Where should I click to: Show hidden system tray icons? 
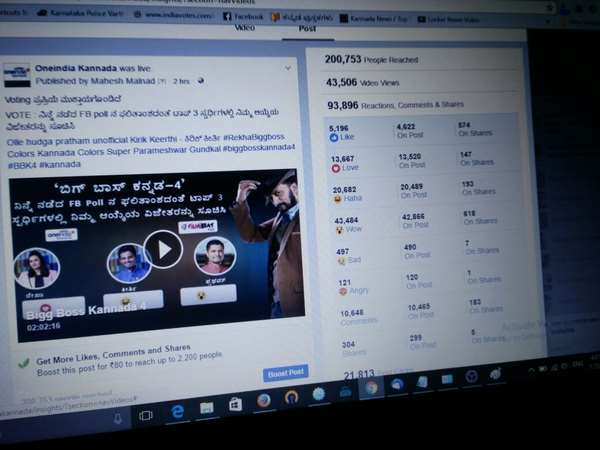click(x=531, y=370)
